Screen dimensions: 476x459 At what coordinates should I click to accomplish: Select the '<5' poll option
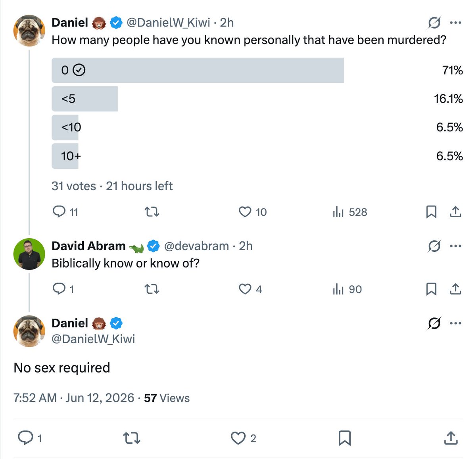257,99
